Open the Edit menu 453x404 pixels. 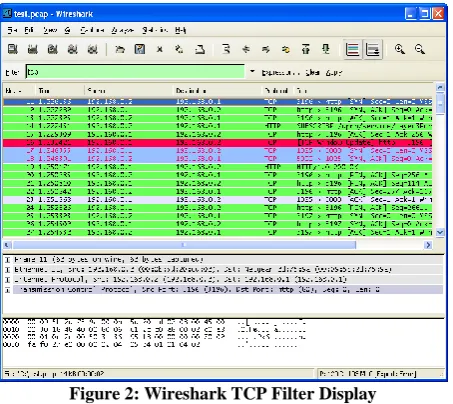point(29,30)
